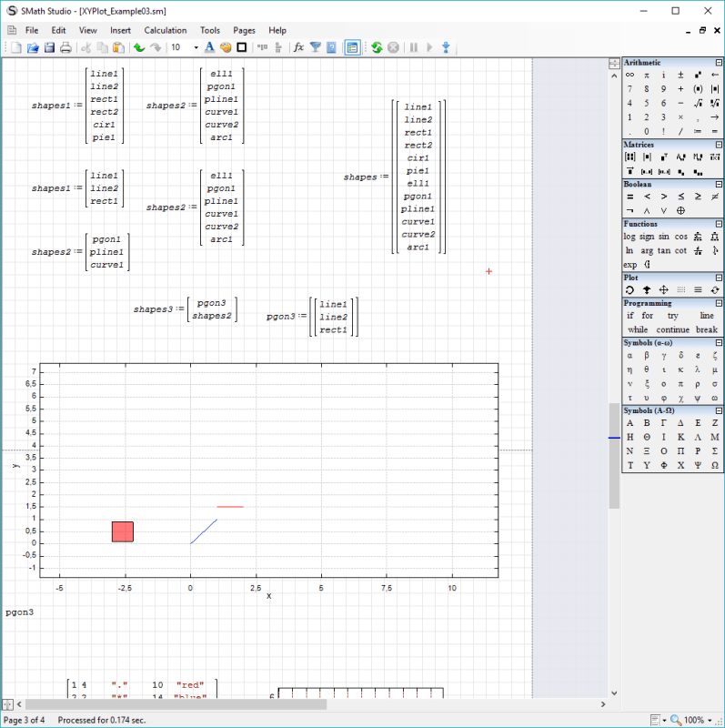Click the blue down-arrow toolbar icon

pos(446,47)
